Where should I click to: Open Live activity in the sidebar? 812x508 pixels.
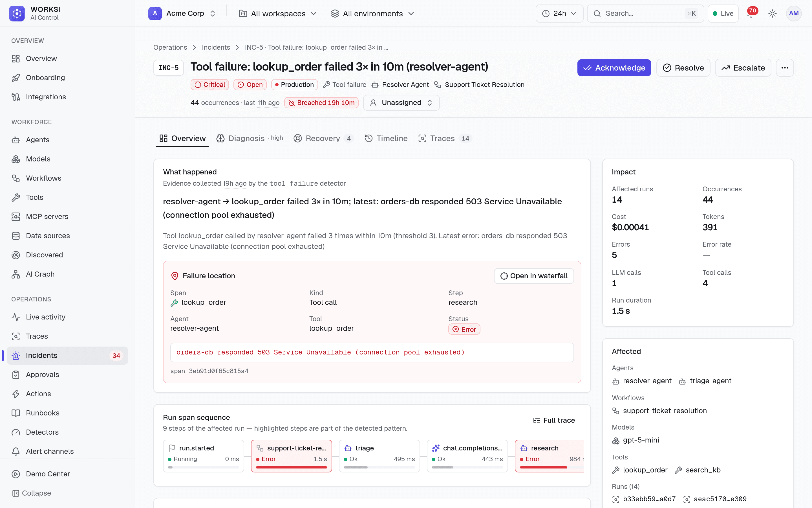[x=67, y=317]
